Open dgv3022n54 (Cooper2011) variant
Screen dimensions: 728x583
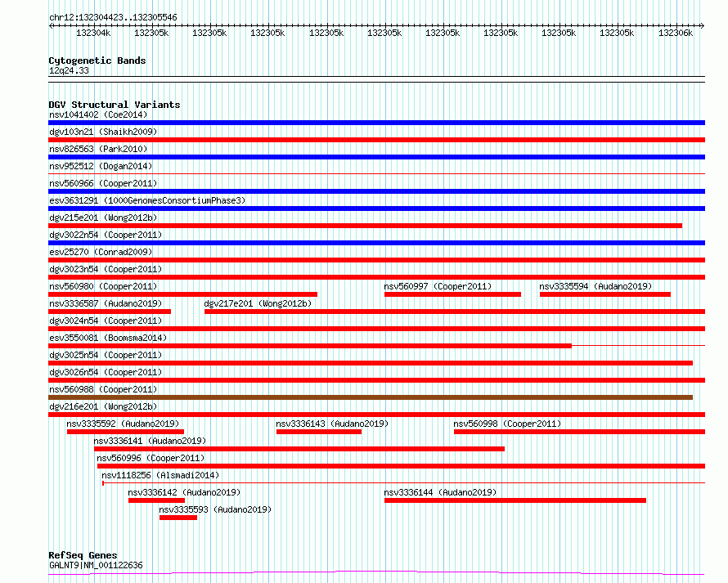[x=106, y=235]
